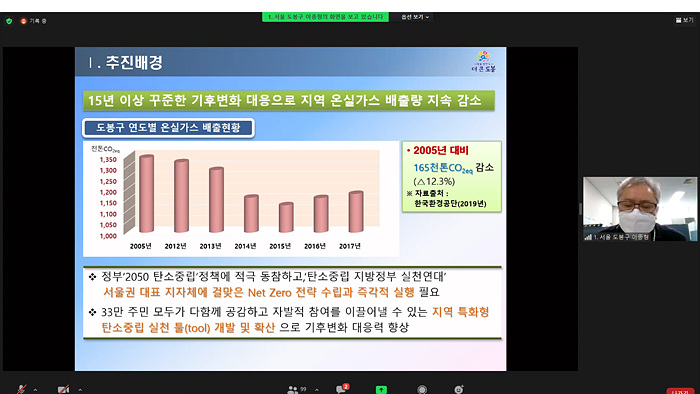
Task: Unmute the microphone icon in the toolbar
Action: point(21,390)
